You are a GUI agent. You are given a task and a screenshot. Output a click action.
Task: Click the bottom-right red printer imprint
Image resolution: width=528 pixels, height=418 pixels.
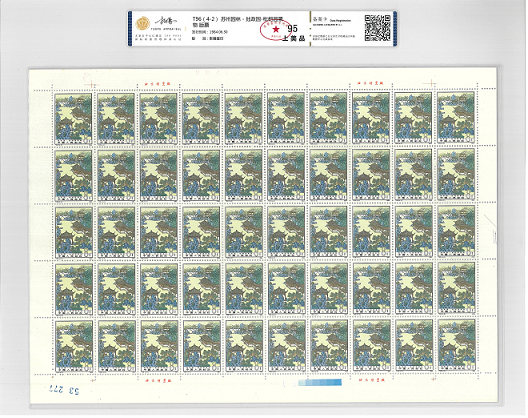tap(371, 380)
